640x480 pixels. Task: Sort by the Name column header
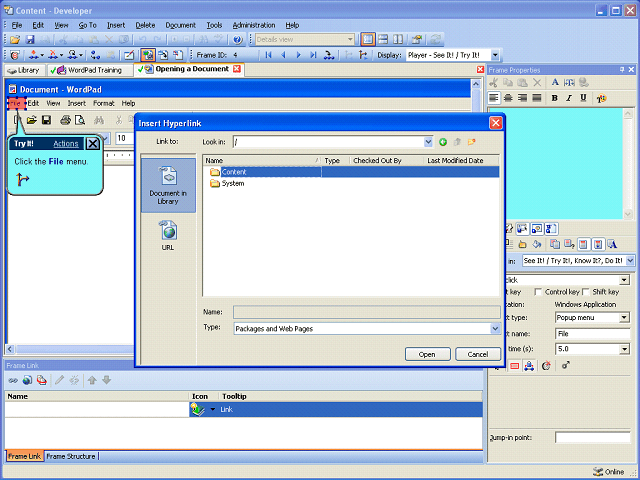click(262, 161)
